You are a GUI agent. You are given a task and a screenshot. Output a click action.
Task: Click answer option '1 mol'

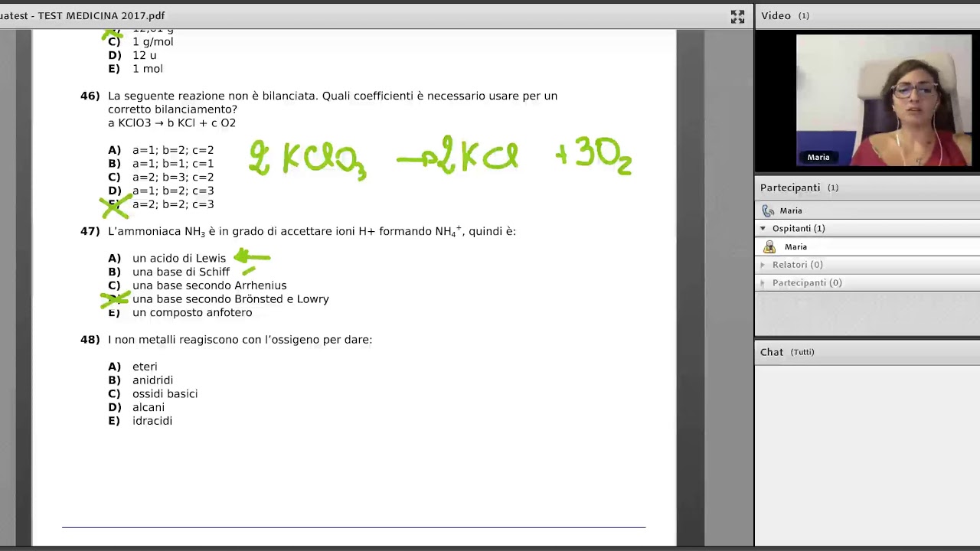(x=148, y=69)
